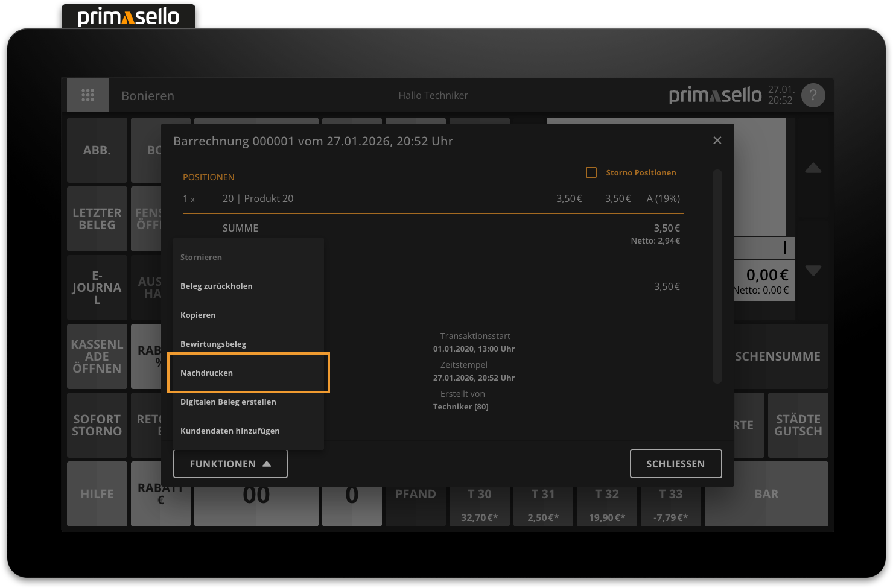Click the Produkt 20 position row
This screenshot has height=588, width=893.
tap(432, 198)
